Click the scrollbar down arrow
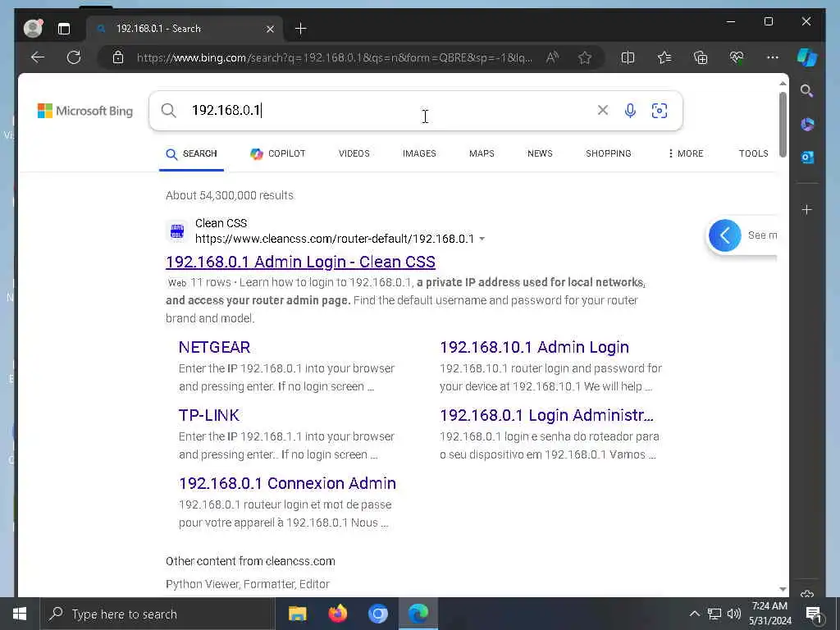The height and width of the screenshot is (630, 840). (783, 589)
